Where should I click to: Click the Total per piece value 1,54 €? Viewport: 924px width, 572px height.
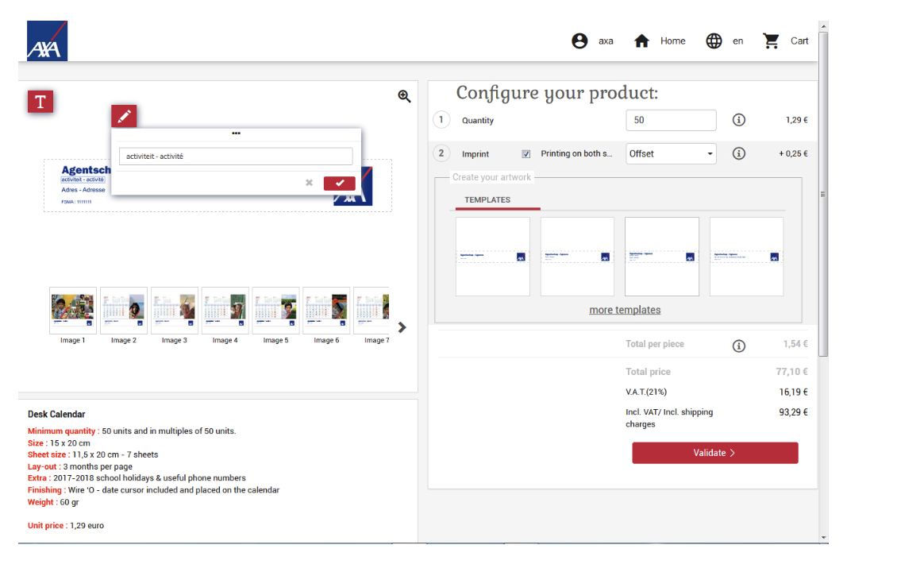795,344
